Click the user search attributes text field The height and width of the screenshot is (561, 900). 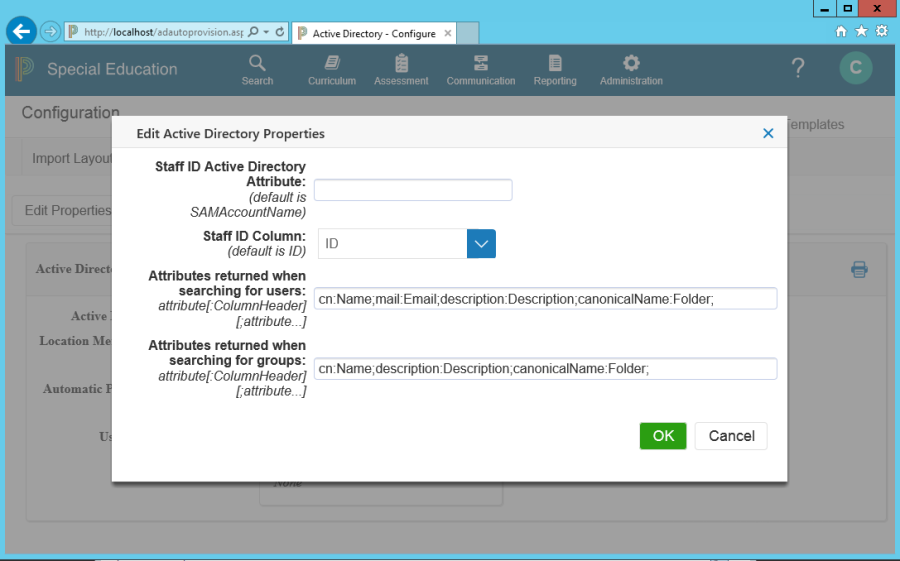[545, 298]
